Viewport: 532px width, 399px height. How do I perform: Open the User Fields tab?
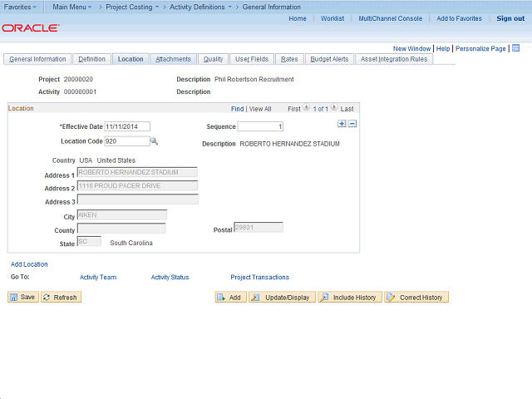click(x=252, y=59)
